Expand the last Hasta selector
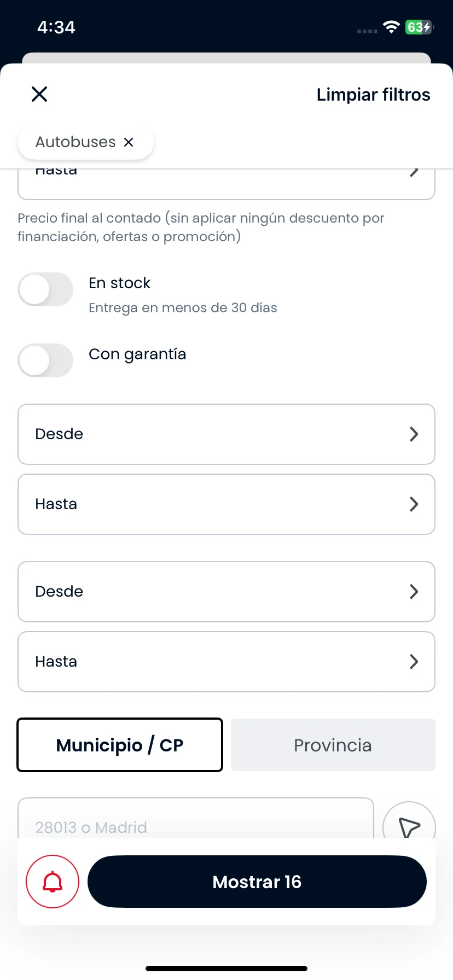 (x=226, y=662)
